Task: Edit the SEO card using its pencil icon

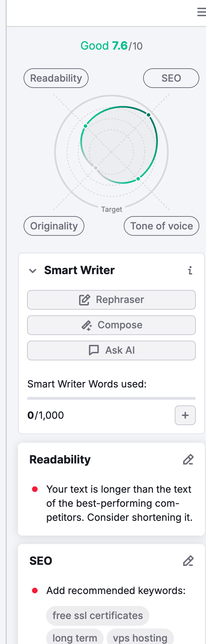Action: coord(188,561)
